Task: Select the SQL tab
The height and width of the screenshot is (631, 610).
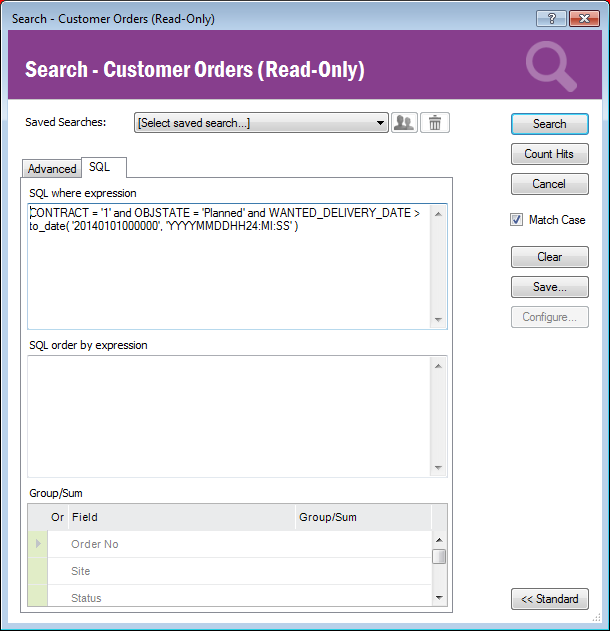Action: (100, 167)
